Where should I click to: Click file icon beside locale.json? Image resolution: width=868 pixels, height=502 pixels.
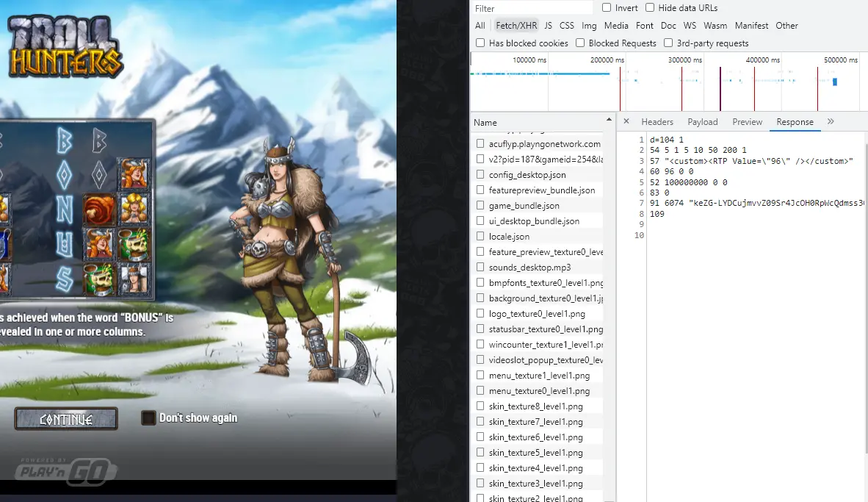tap(480, 236)
